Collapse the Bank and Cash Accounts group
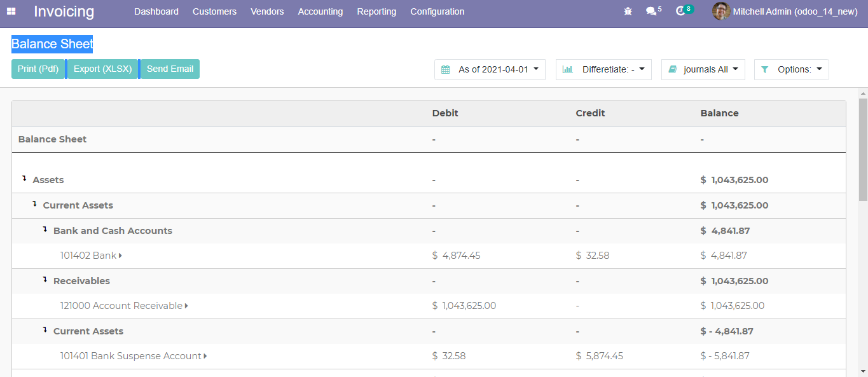The width and height of the screenshot is (868, 377). pyautogui.click(x=45, y=230)
